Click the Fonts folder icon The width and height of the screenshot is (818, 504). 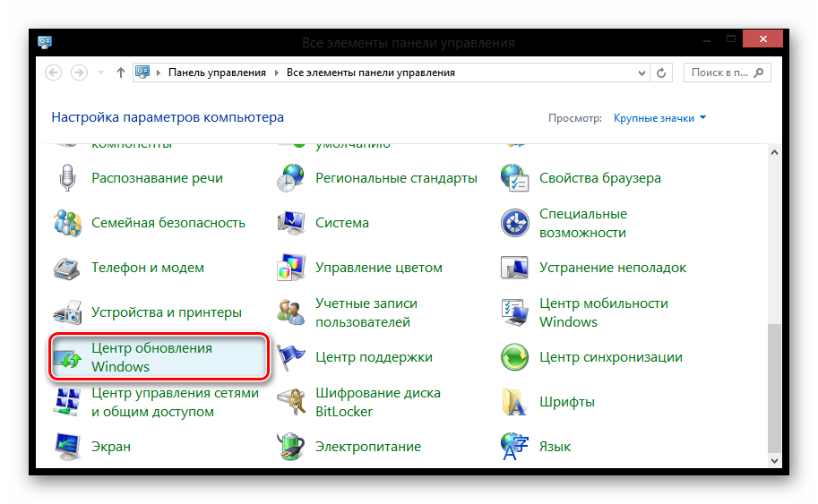tap(515, 402)
